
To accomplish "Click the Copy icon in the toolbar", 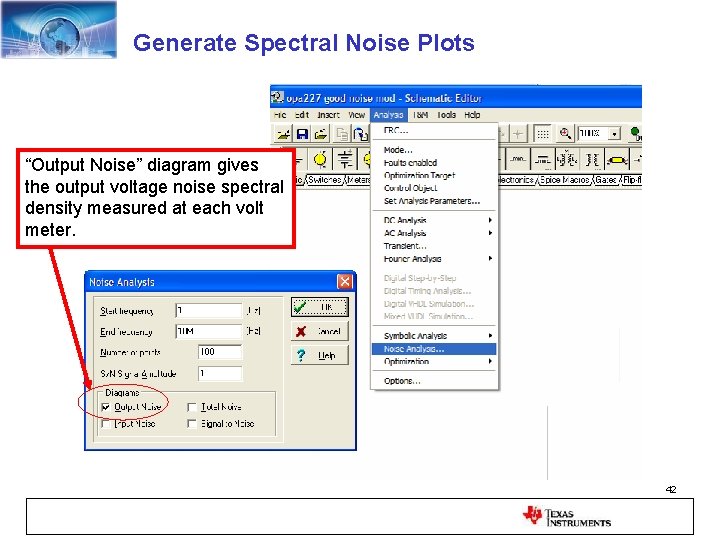I will 342,134.
